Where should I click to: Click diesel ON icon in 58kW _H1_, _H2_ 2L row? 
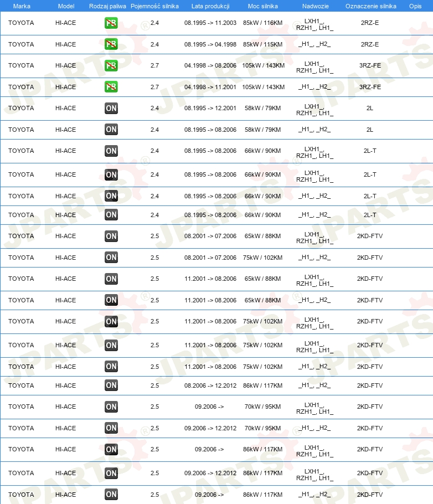point(111,130)
